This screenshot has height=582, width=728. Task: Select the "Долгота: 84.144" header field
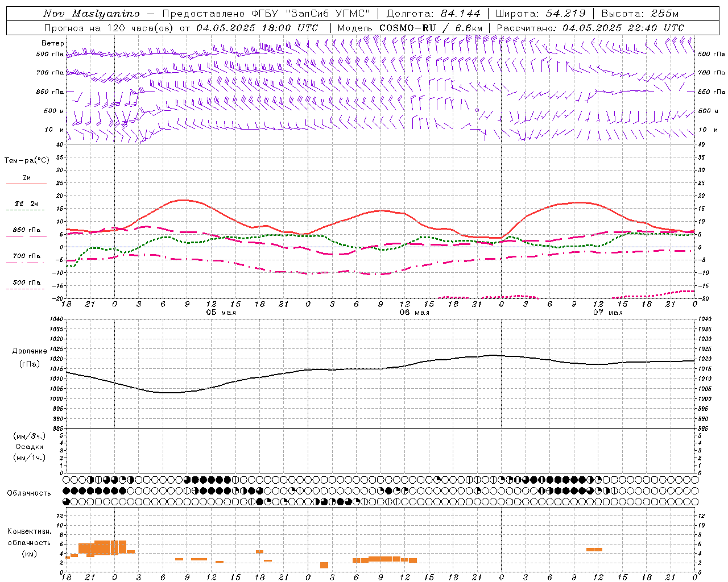[x=433, y=14]
